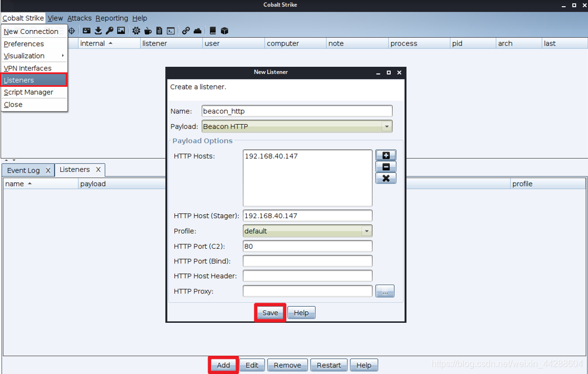Open the Reporting menu

point(112,18)
